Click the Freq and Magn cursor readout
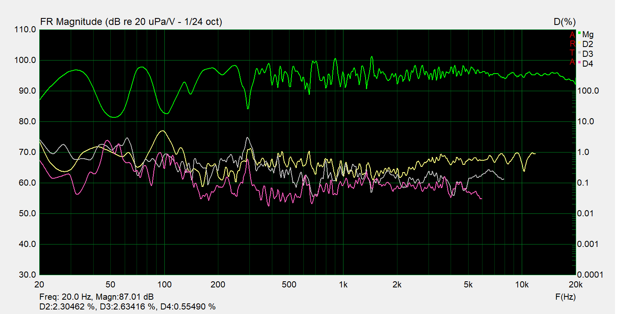Screen dimensions: 644x314 pyautogui.click(x=96, y=297)
